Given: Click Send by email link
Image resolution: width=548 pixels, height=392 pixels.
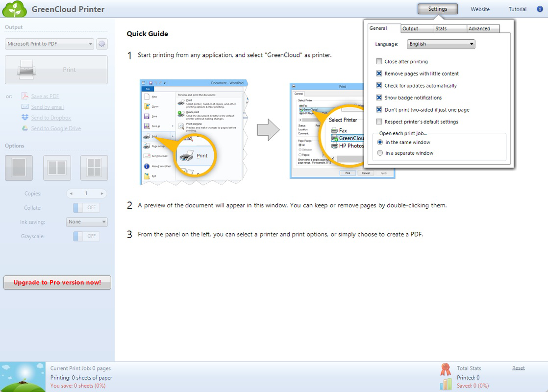Looking at the screenshot, I should pyautogui.click(x=48, y=107).
